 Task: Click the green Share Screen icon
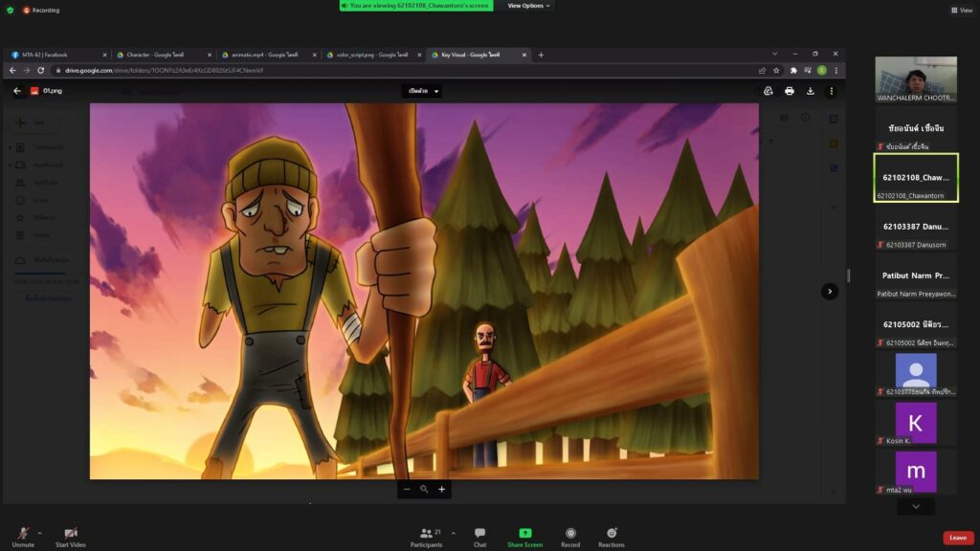(x=524, y=534)
